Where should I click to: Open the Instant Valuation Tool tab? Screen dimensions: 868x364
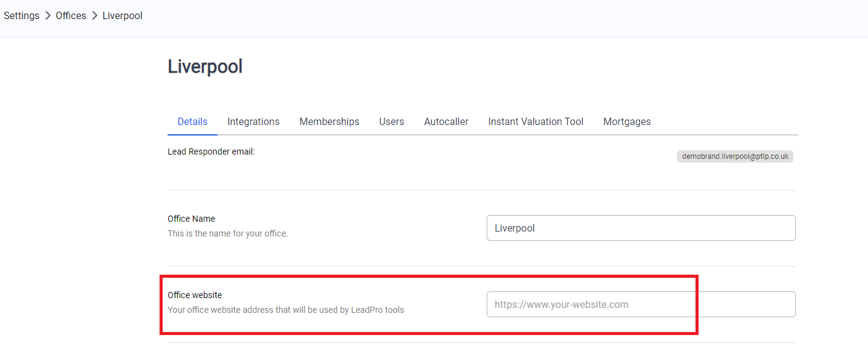pos(535,122)
